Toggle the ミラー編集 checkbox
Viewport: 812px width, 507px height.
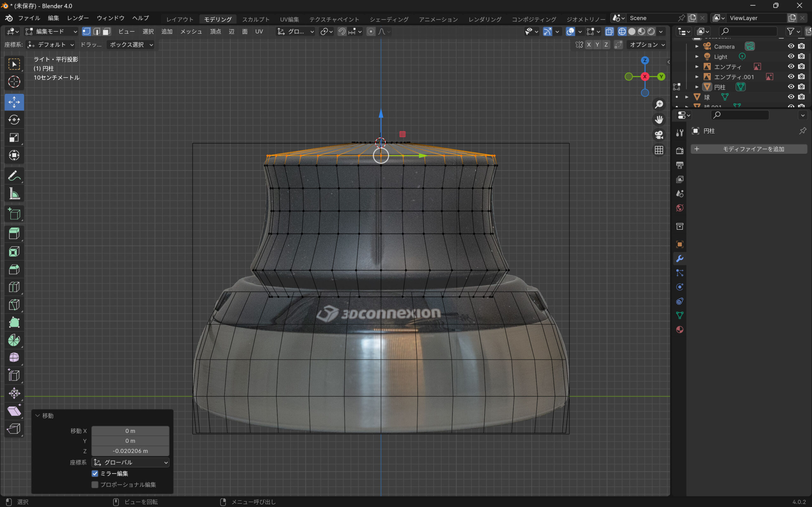pyautogui.click(x=95, y=473)
